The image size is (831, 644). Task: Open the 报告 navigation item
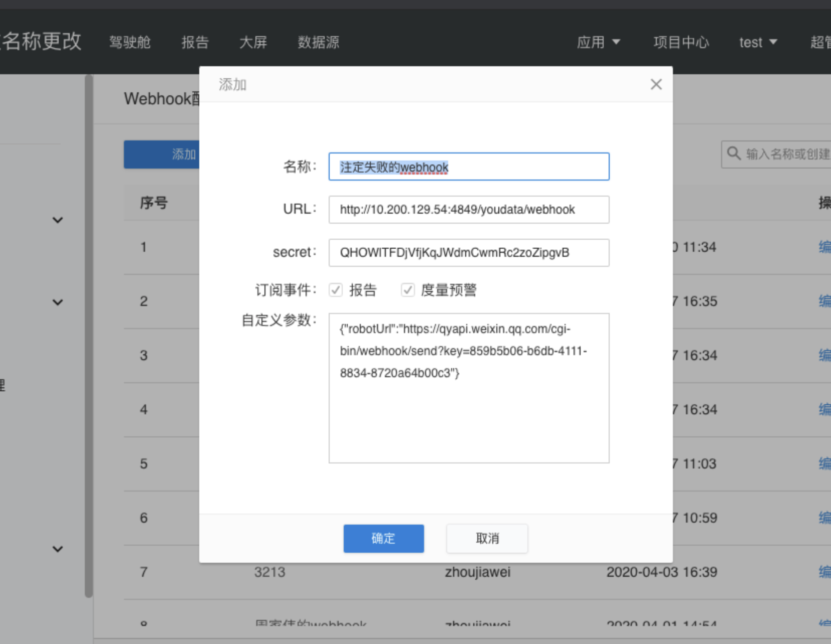click(x=195, y=42)
